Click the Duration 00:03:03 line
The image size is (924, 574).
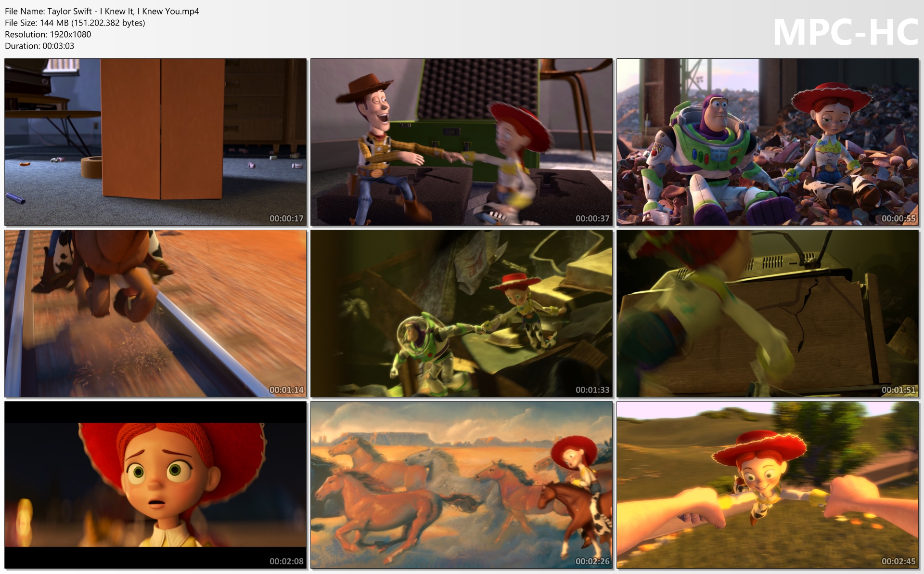pyautogui.click(x=39, y=46)
